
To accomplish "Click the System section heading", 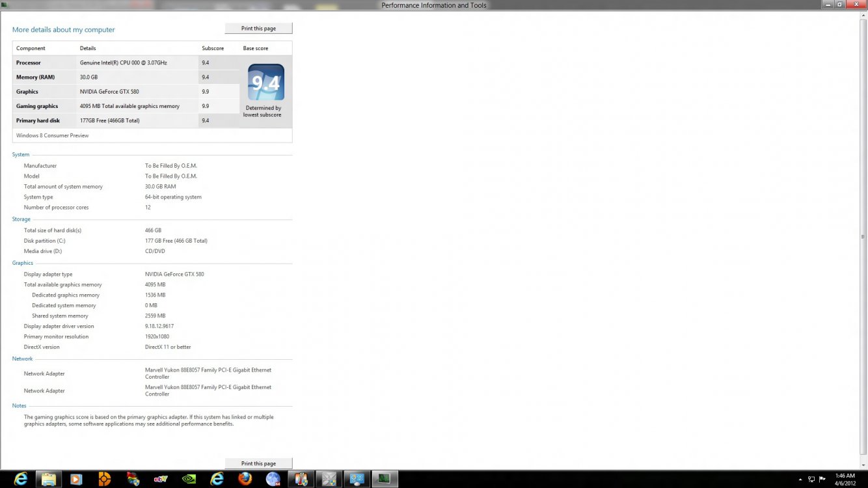I will tap(21, 154).
